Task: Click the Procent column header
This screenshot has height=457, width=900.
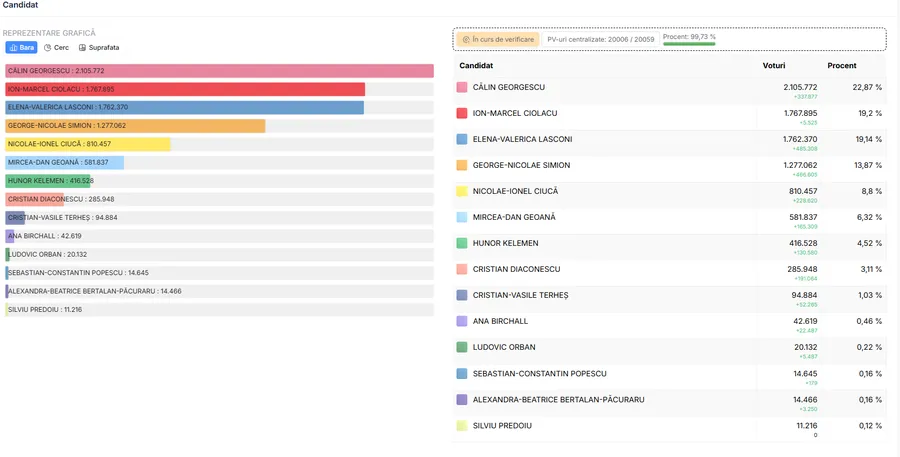Action: pyautogui.click(x=841, y=65)
